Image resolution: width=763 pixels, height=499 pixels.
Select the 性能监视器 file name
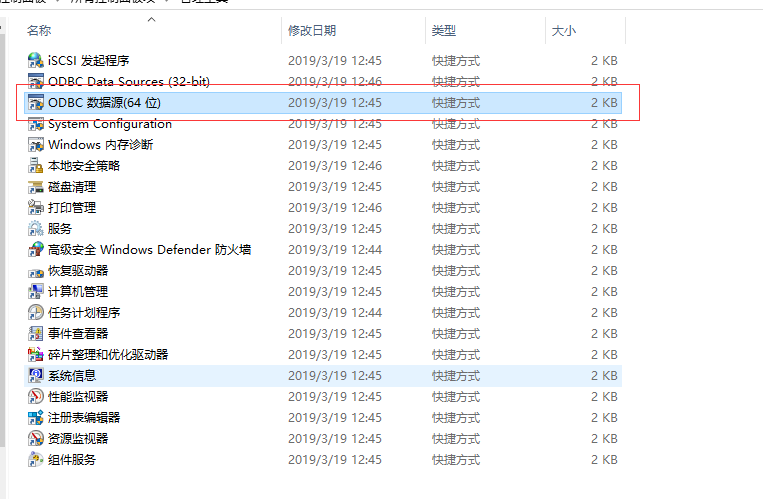[78, 396]
